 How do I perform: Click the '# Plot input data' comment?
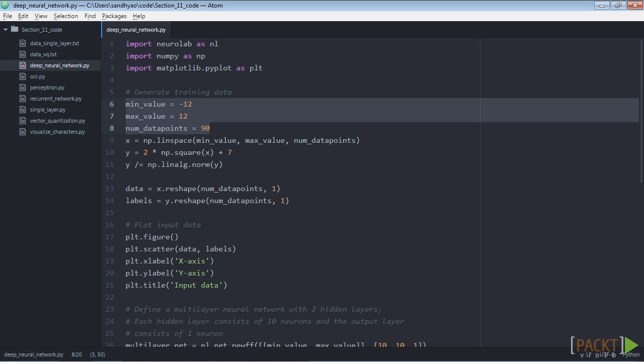pos(163,225)
